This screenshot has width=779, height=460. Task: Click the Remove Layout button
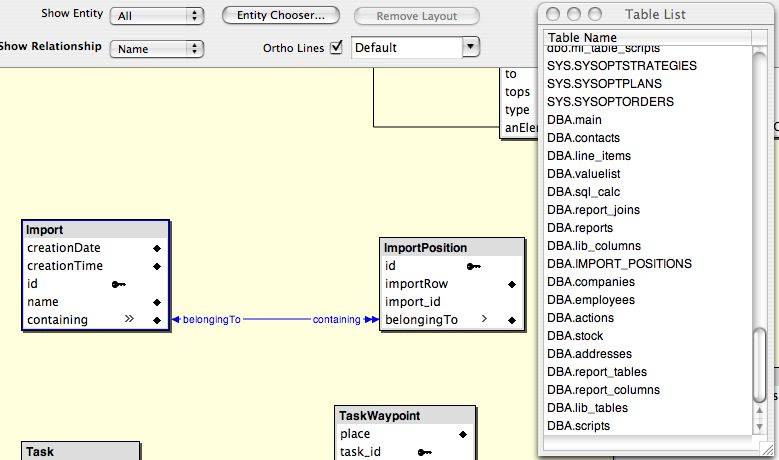417,16
